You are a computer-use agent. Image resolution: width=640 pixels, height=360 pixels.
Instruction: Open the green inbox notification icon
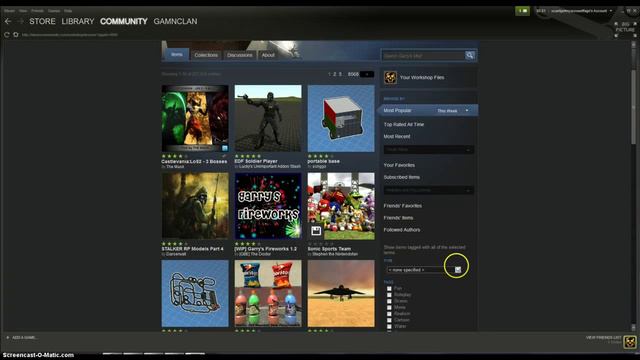522,11
